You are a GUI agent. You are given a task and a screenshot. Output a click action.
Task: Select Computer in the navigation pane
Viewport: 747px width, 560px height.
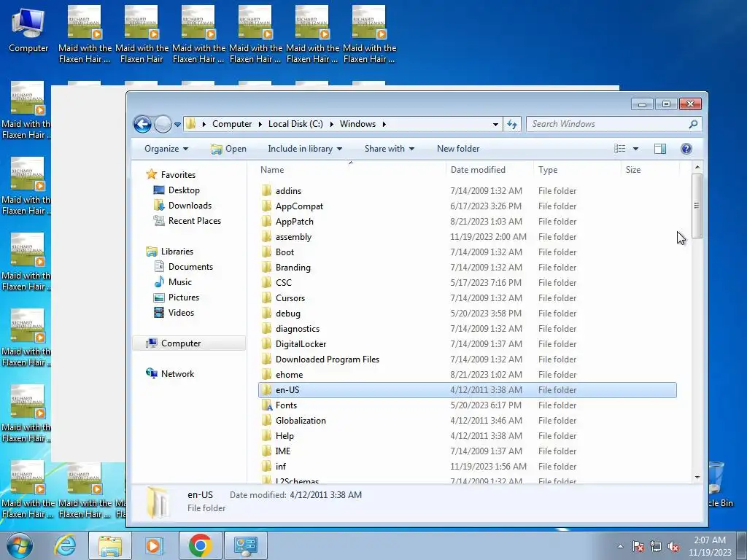coord(189,343)
